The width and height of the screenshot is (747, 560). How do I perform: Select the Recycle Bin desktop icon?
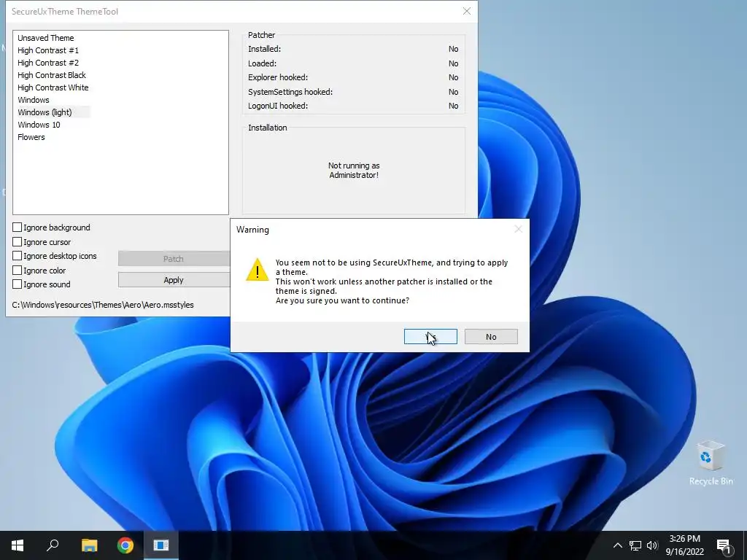[711, 462]
